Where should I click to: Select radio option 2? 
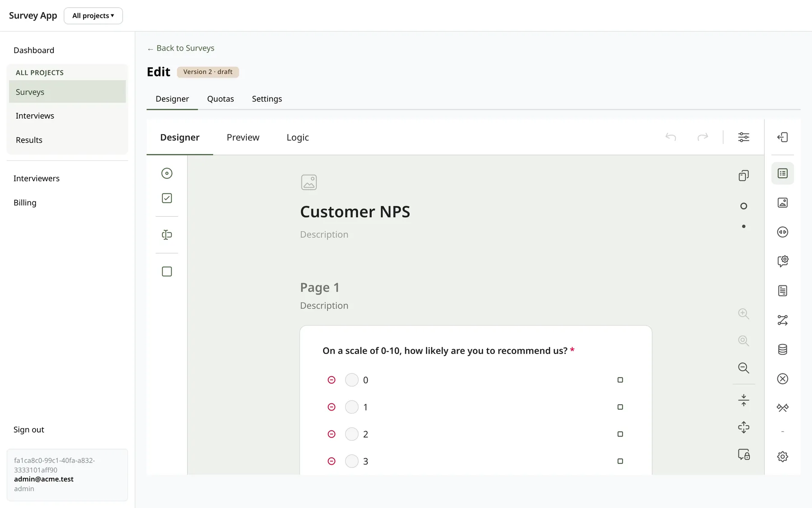(352, 434)
